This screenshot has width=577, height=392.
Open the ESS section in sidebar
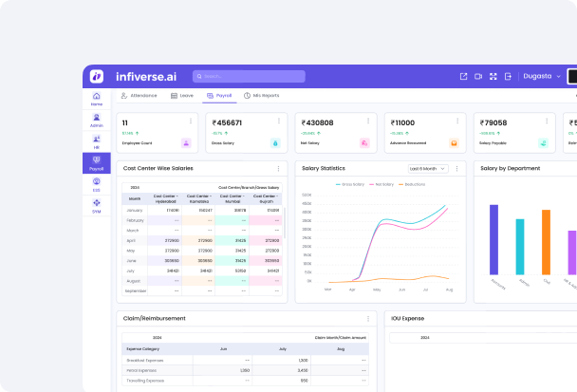tap(97, 184)
